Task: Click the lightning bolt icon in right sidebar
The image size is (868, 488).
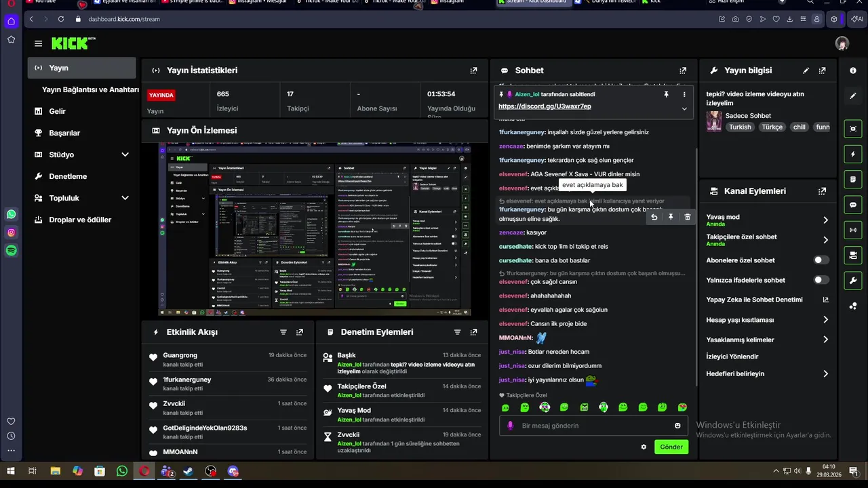Action: point(853,154)
